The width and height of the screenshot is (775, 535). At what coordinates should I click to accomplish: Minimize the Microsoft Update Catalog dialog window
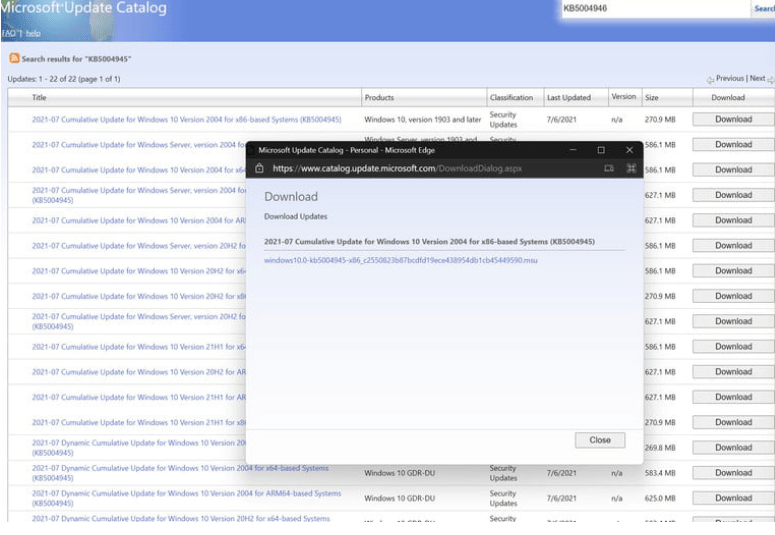coord(573,150)
